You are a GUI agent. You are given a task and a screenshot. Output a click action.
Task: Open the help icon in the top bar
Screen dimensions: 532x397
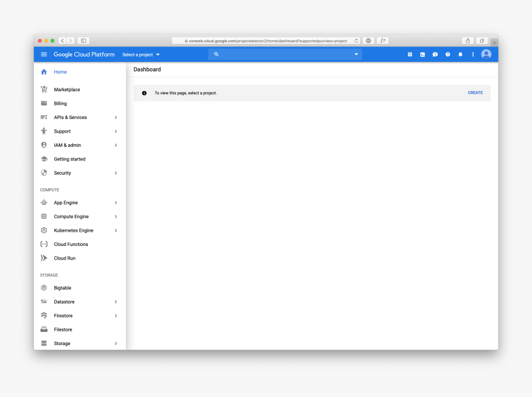click(x=447, y=55)
